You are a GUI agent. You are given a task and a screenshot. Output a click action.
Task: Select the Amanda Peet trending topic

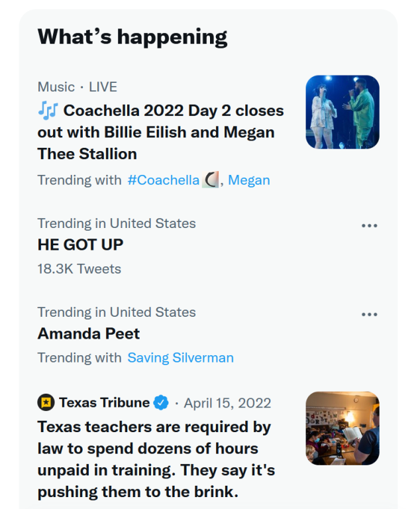[89, 333]
